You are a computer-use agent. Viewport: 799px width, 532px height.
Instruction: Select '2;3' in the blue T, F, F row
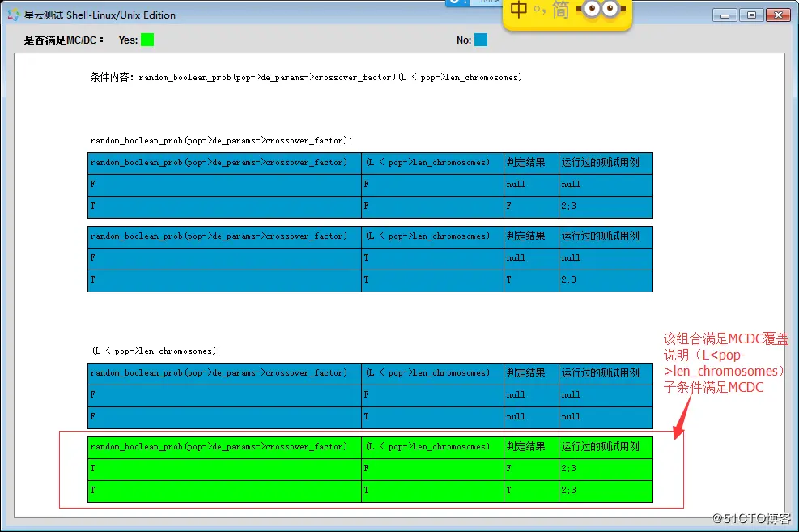pos(568,206)
